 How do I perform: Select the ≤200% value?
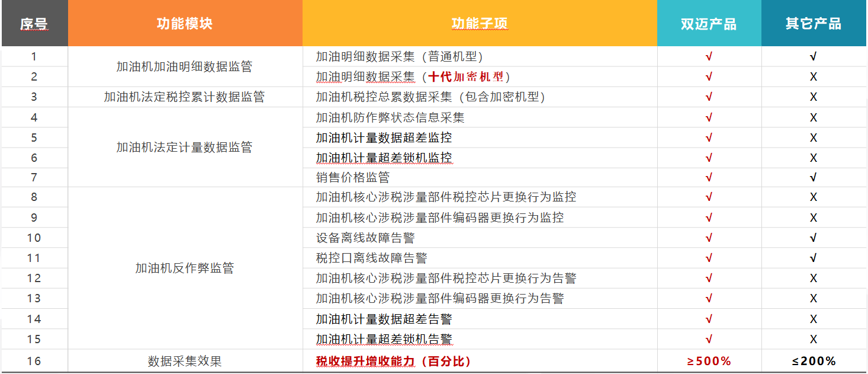click(x=814, y=361)
